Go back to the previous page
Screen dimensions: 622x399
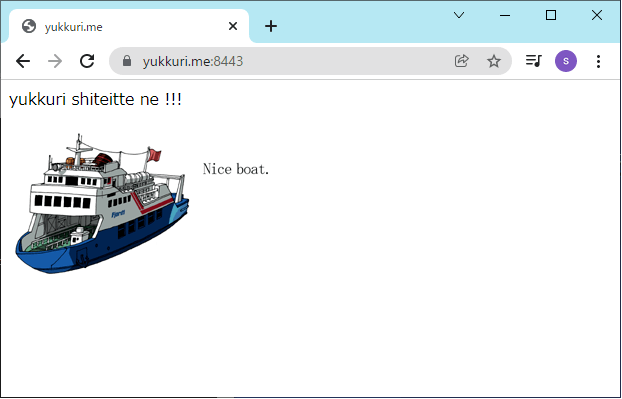(23, 61)
